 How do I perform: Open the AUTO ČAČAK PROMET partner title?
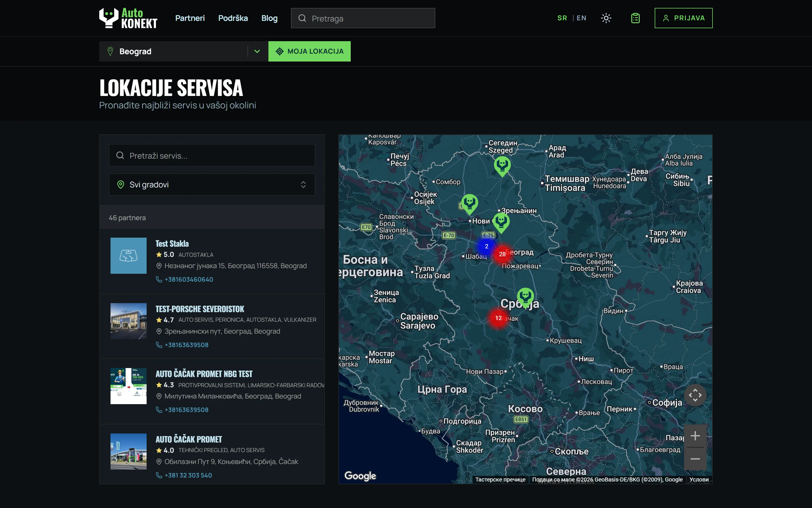point(189,439)
